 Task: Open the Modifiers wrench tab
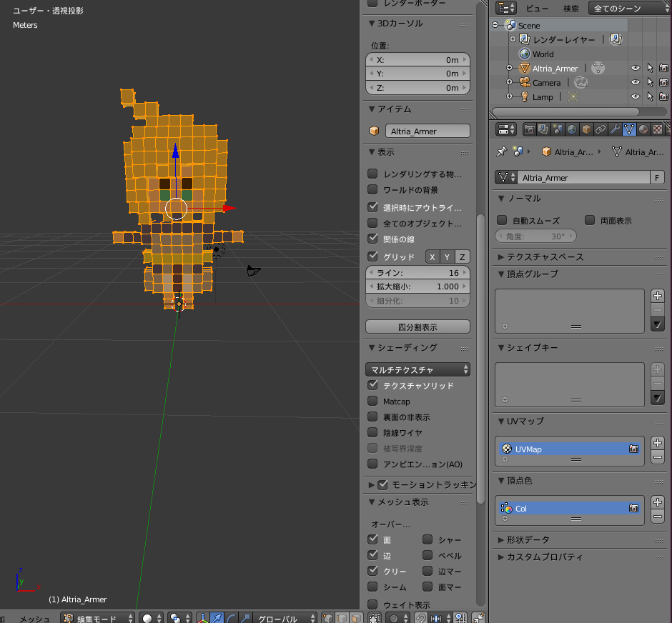(x=615, y=129)
